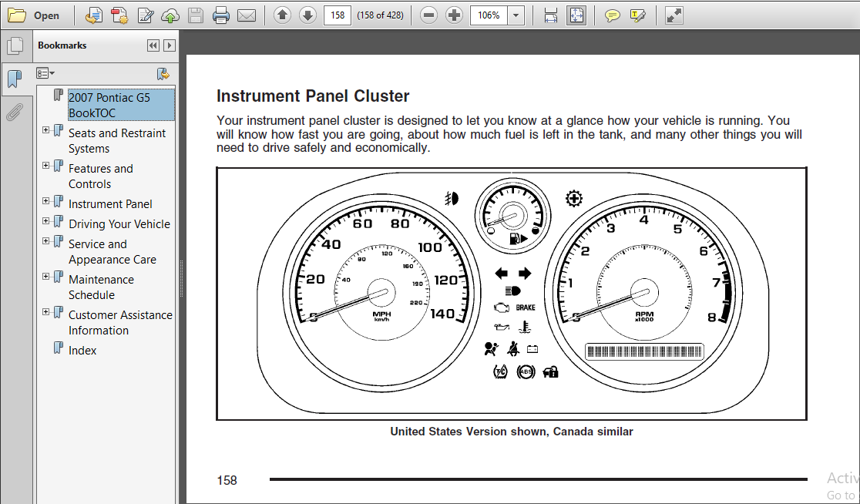The width and height of the screenshot is (860, 504).
Task: Open the Attachments paperclip panel
Action: click(15, 112)
